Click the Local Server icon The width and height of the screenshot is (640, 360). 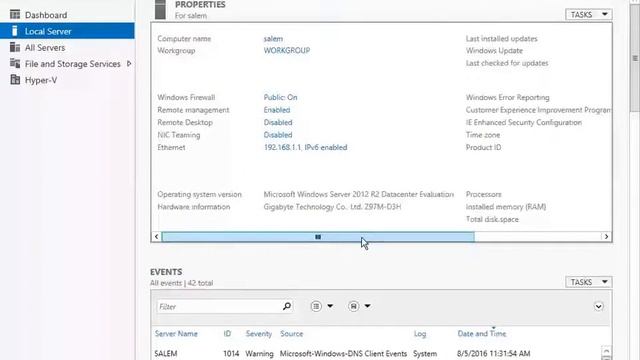15,31
